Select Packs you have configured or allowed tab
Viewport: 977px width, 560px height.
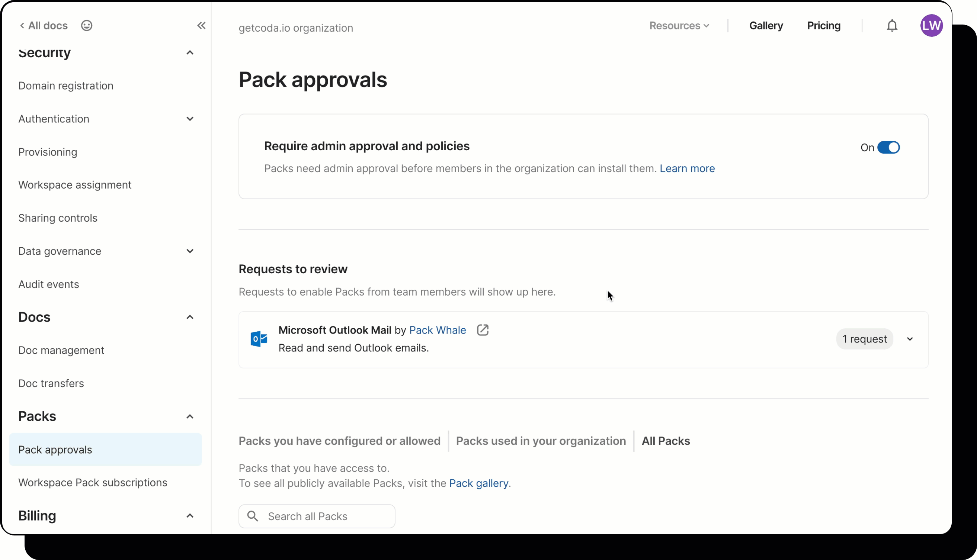point(339,441)
